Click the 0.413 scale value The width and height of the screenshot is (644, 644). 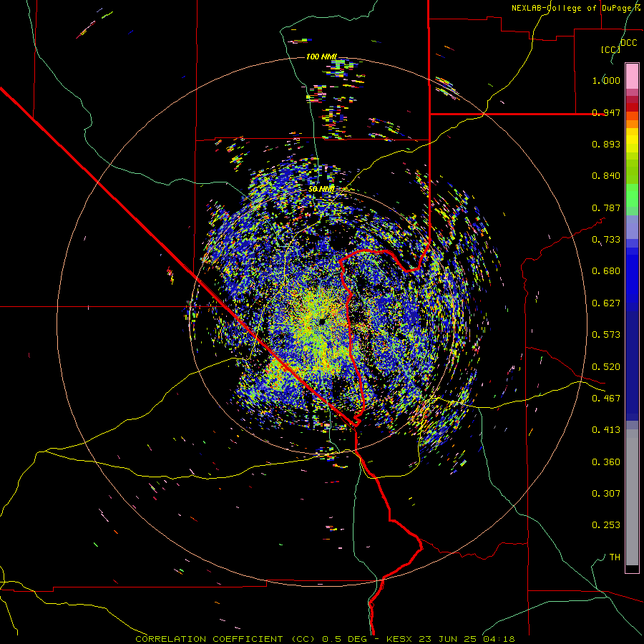(606, 430)
